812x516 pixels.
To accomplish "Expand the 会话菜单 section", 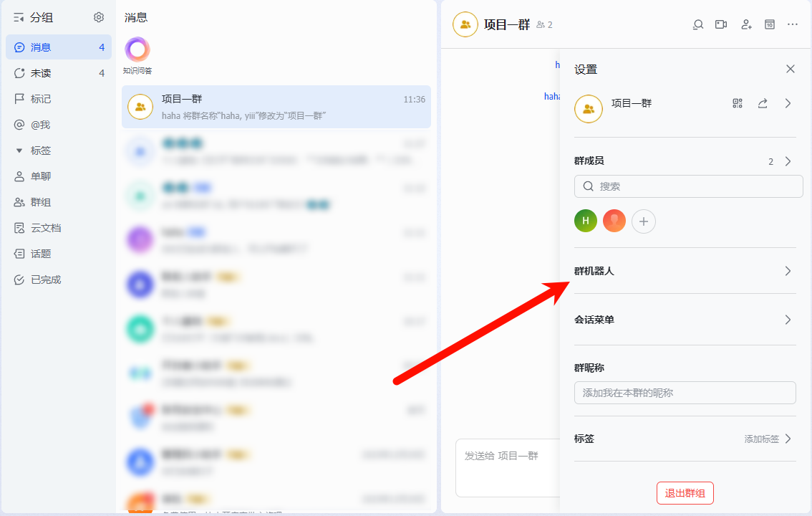I will [x=788, y=320].
